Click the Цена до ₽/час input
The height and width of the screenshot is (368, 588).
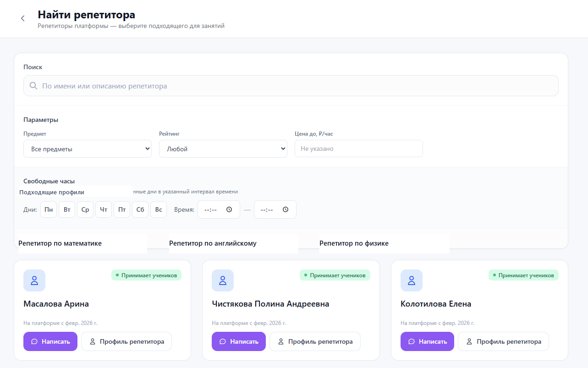click(359, 149)
